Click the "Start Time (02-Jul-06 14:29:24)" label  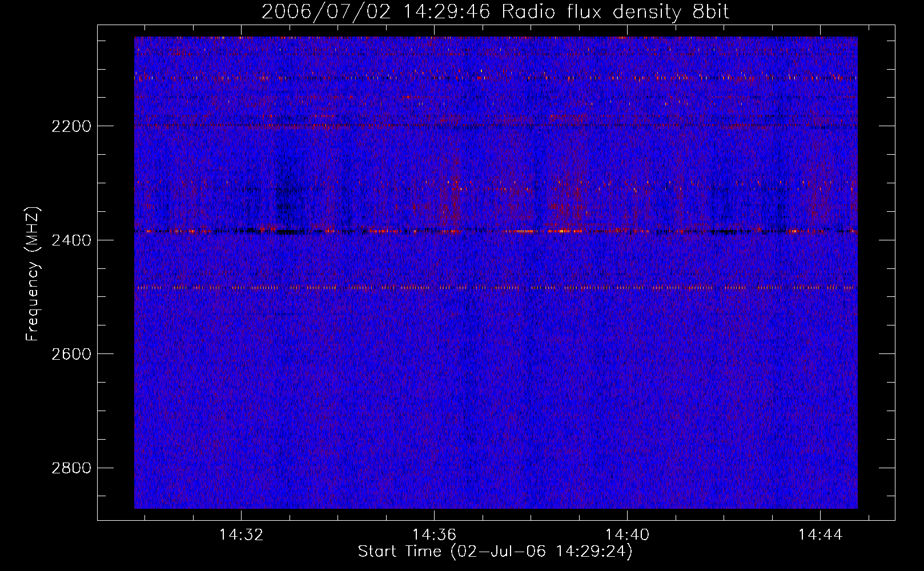(x=496, y=552)
